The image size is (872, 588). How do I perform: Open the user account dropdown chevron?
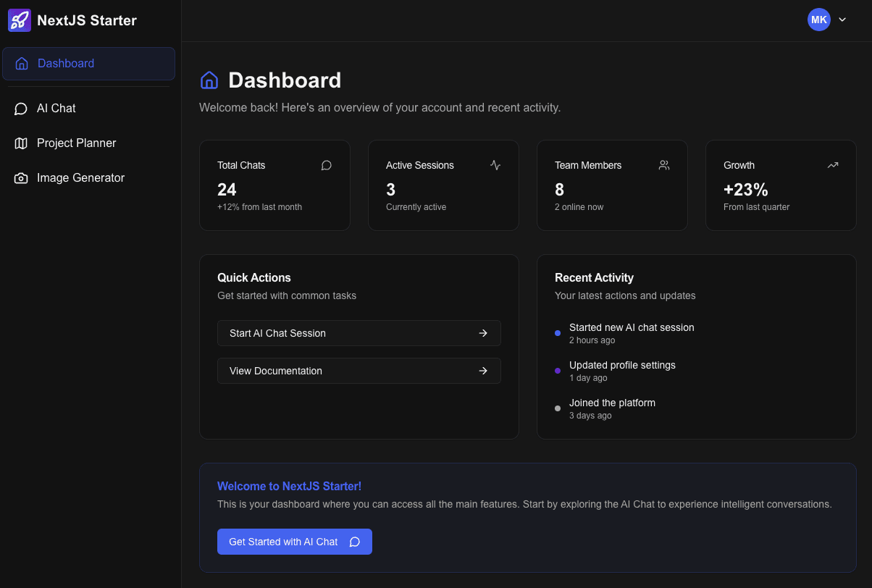coord(842,20)
